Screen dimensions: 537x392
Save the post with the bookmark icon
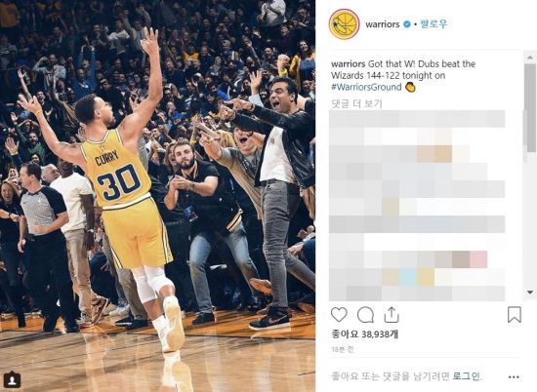click(514, 315)
